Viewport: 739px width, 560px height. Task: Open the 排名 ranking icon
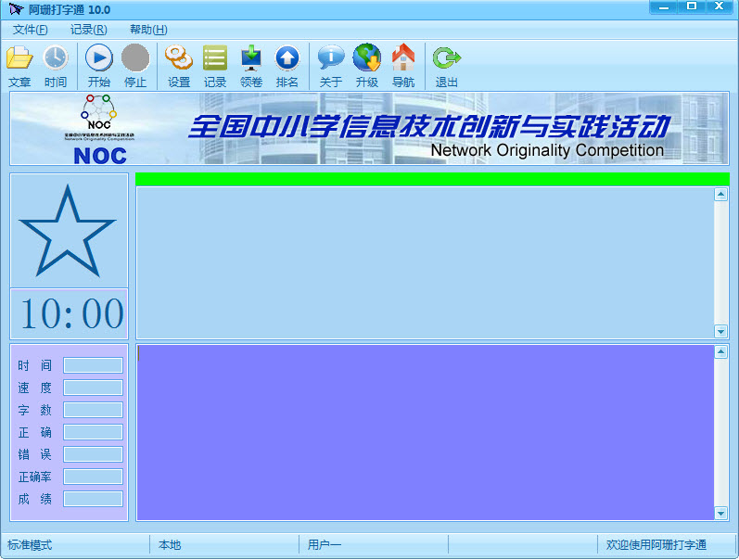point(287,57)
